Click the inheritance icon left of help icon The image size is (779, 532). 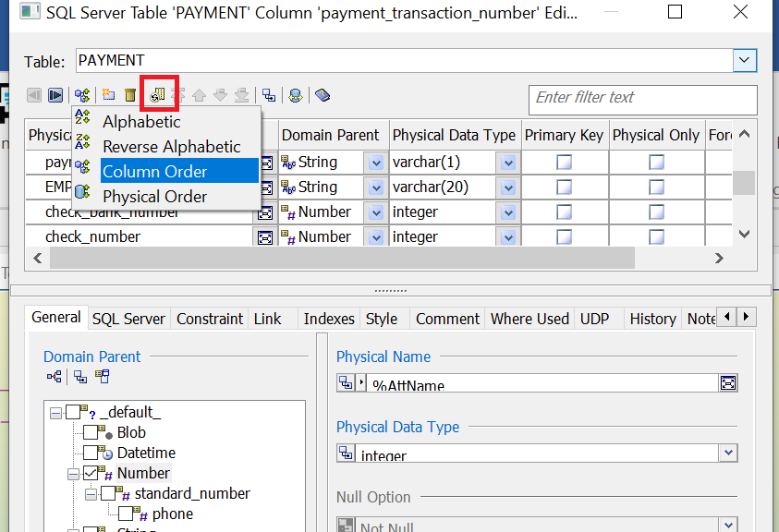(x=296, y=95)
